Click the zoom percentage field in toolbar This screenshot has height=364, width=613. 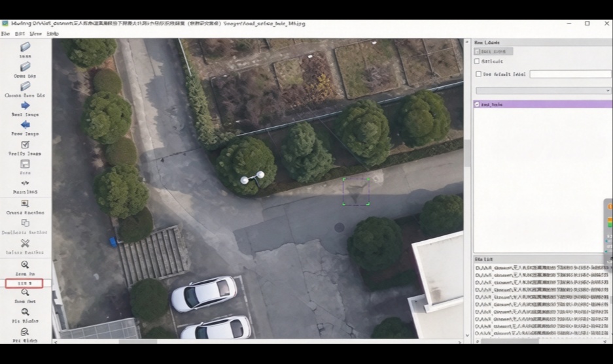(24, 283)
